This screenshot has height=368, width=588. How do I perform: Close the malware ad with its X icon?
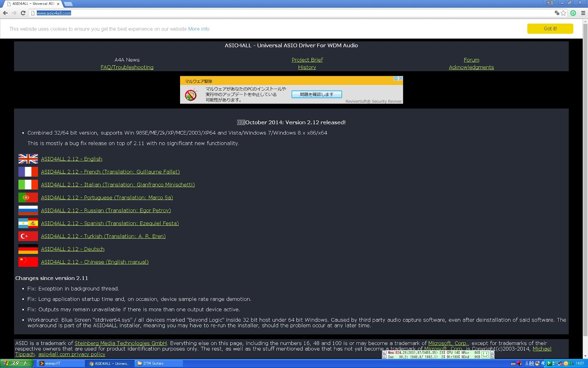click(x=401, y=78)
